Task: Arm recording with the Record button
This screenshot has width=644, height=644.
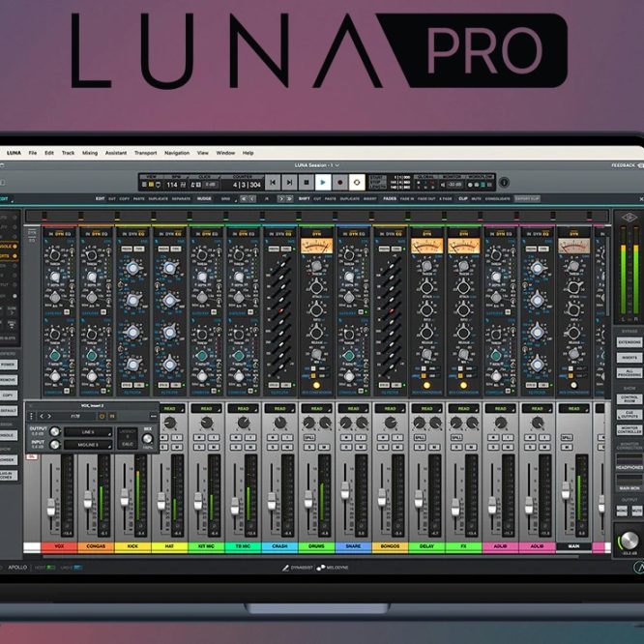Action: [x=339, y=182]
